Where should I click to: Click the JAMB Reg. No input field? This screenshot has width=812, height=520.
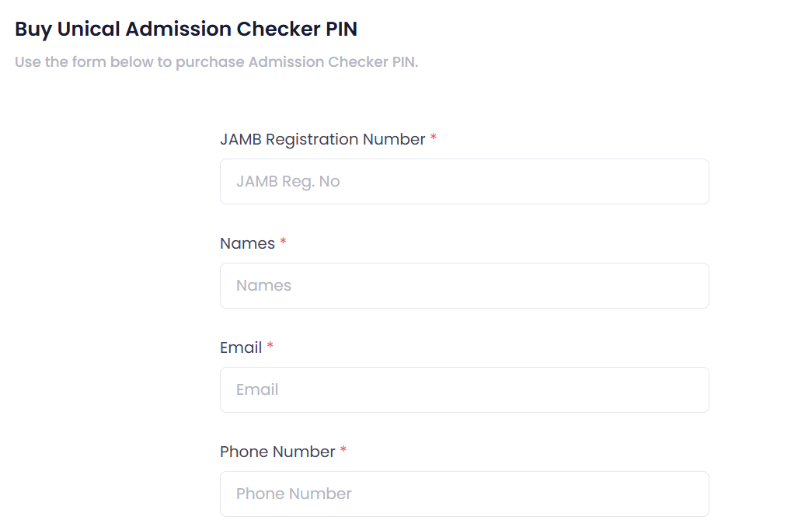point(464,181)
